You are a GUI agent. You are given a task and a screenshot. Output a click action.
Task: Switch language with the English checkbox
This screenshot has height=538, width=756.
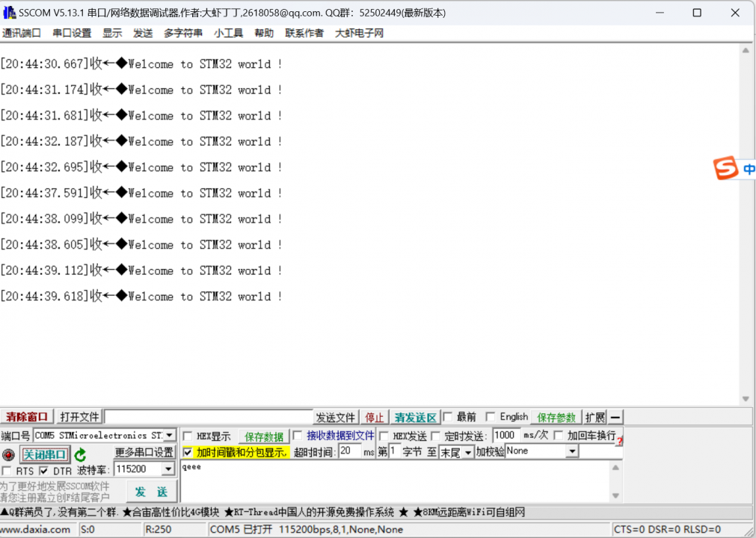(x=491, y=415)
